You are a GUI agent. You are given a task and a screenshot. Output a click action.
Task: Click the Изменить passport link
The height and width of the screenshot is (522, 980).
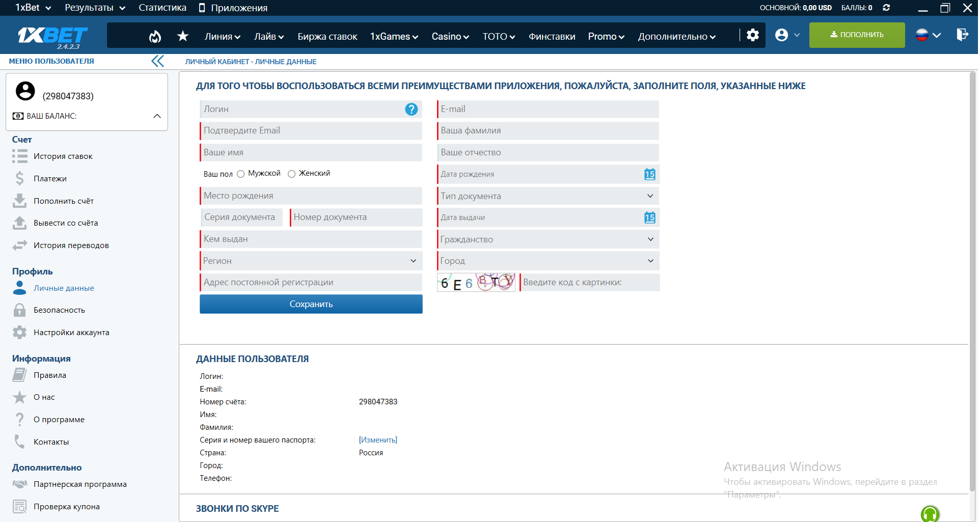[378, 440]
